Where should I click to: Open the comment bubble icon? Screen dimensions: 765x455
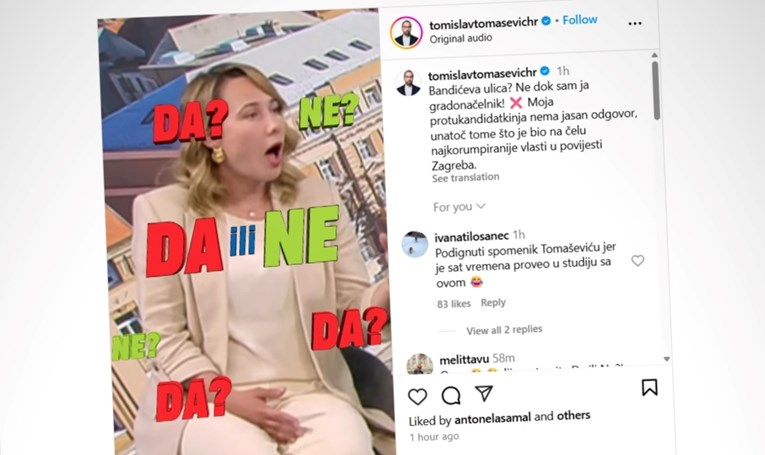pos(451,396)
